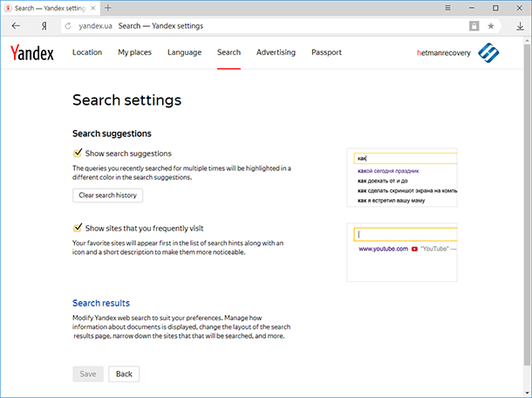Uncheck Show sites that you frequently visit
The width and height of the screenshot is (532, 398).
pos(78,228)
